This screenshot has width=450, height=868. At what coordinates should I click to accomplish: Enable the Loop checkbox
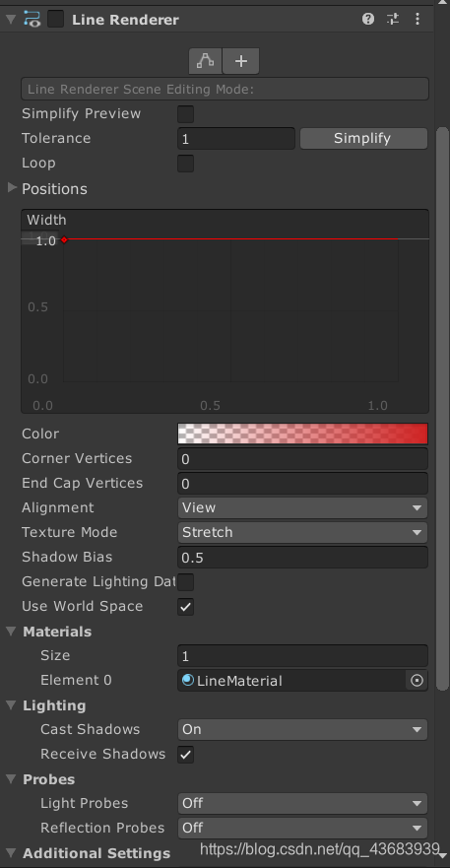[x=185, y=164]
